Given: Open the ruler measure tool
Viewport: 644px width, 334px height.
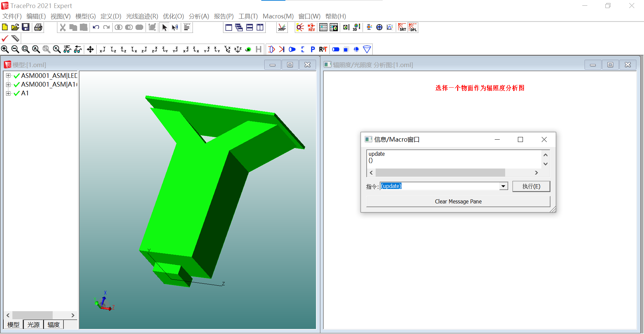Looking at the screenshot, I should point(15,38).
